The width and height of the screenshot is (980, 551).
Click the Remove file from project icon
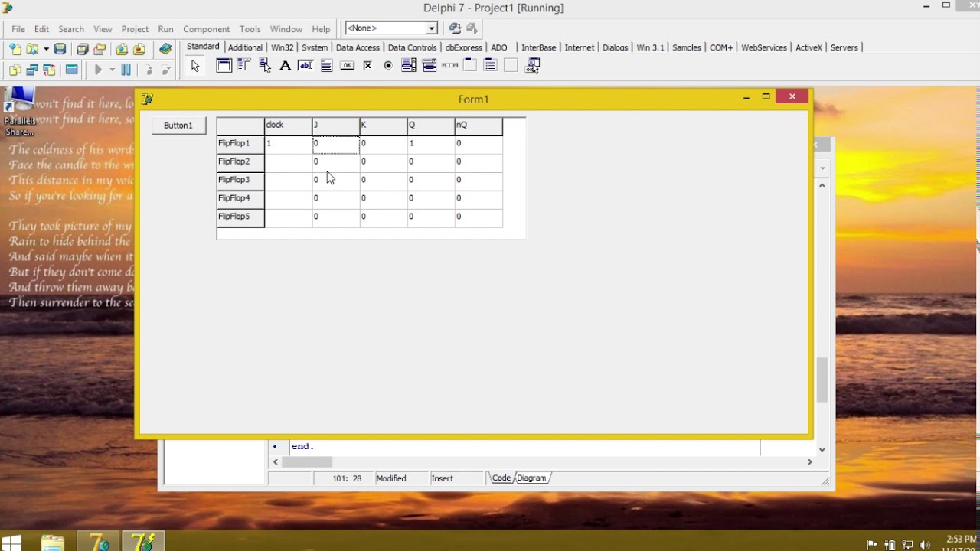139,49
